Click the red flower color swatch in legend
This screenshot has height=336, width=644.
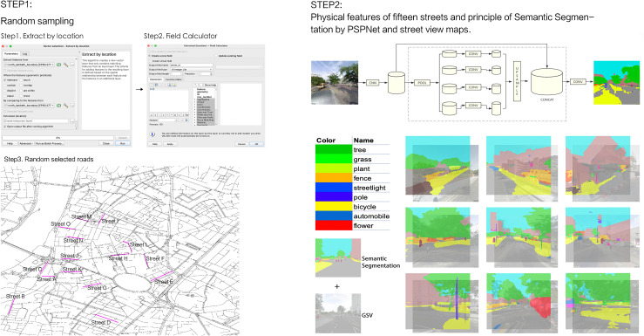click(333, 225)
